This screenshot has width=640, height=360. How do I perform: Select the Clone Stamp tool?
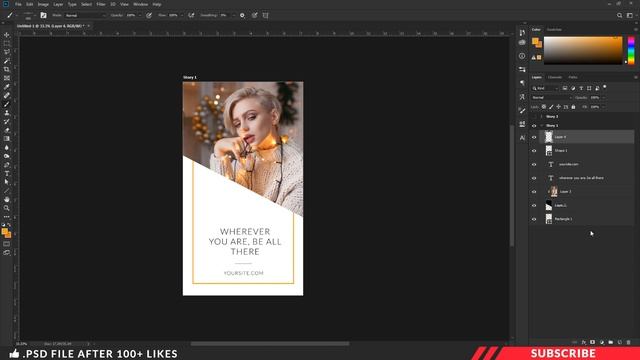pyautogui.click(x=7, y=113)
